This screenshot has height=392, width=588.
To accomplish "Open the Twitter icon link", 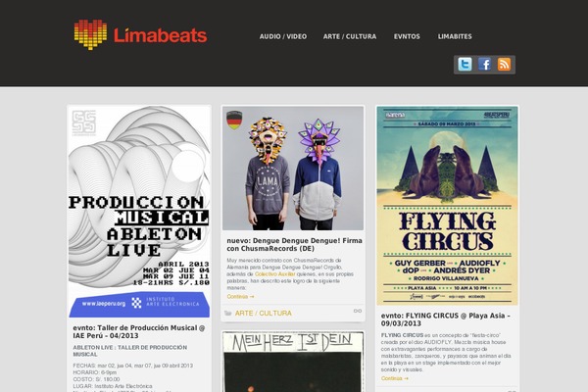I will click(465, 64).
